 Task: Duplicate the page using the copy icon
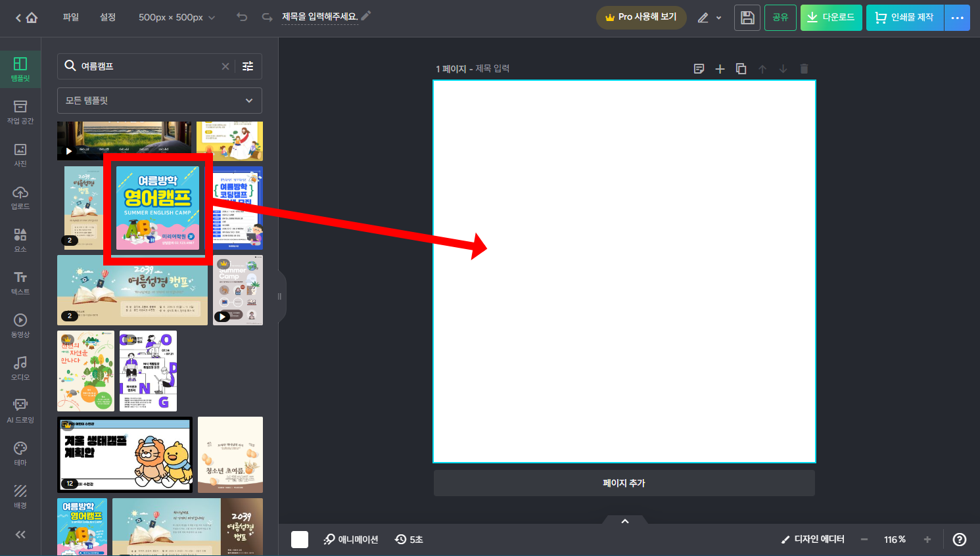(x=741, y=68)
